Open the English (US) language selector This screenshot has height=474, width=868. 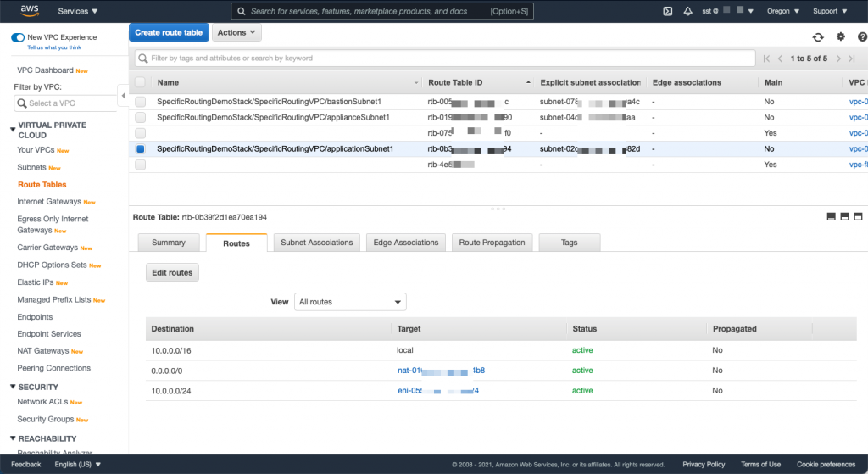[x=77, y=464]
